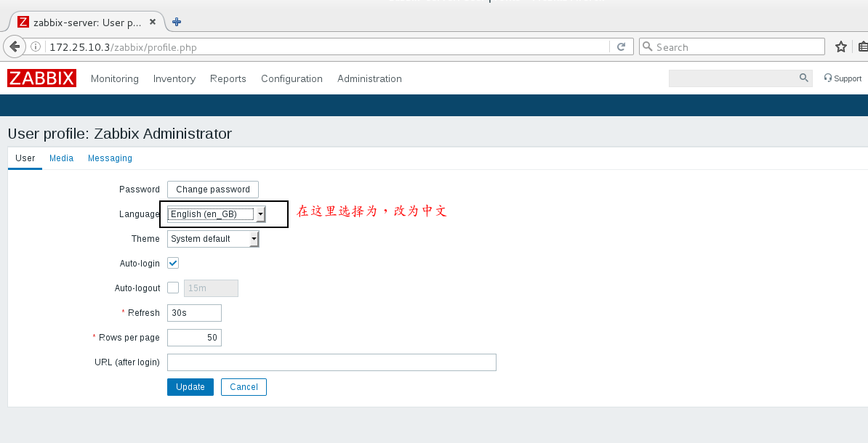Open the Monitoring menu
Image resolution: width=868 pixels, height=443 pixels.
click(115, 78)
